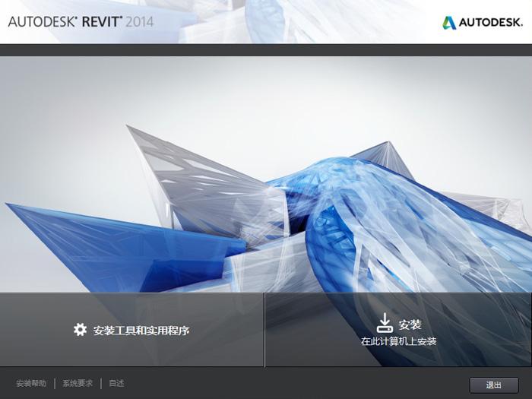Click the dark bar below the header

click(x=266, y=49)
